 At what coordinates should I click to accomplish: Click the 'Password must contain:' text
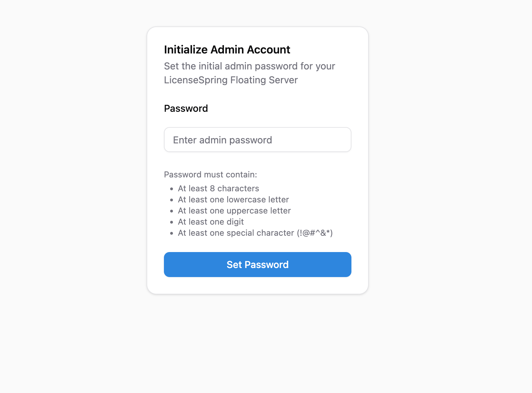click(x=210, y=175)
